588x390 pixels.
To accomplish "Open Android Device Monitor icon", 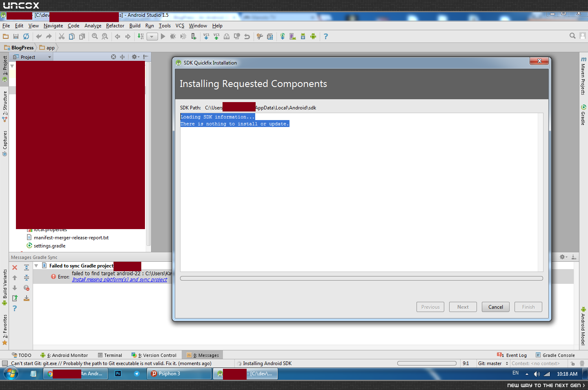I will pyautogui.click(x=313, y=36).
